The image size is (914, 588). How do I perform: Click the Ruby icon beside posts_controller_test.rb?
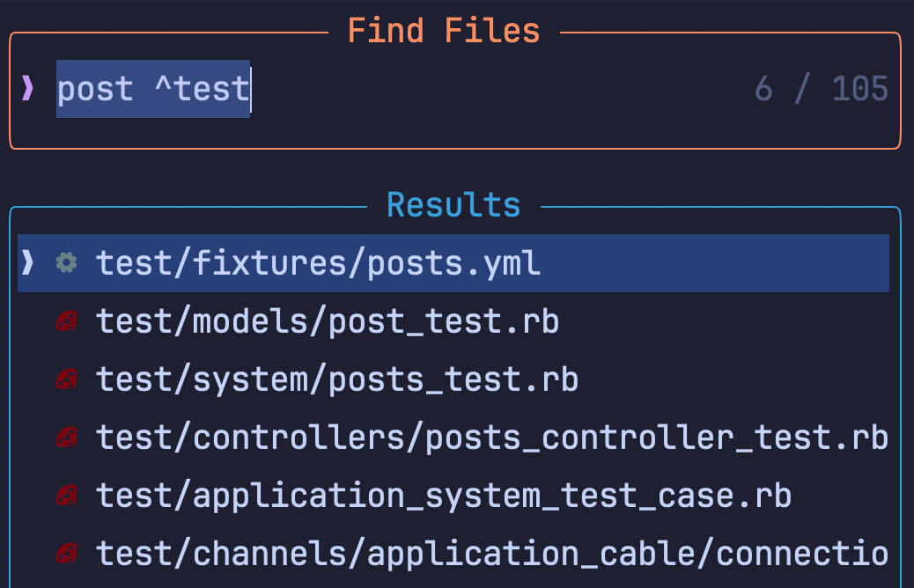[67, 437]
